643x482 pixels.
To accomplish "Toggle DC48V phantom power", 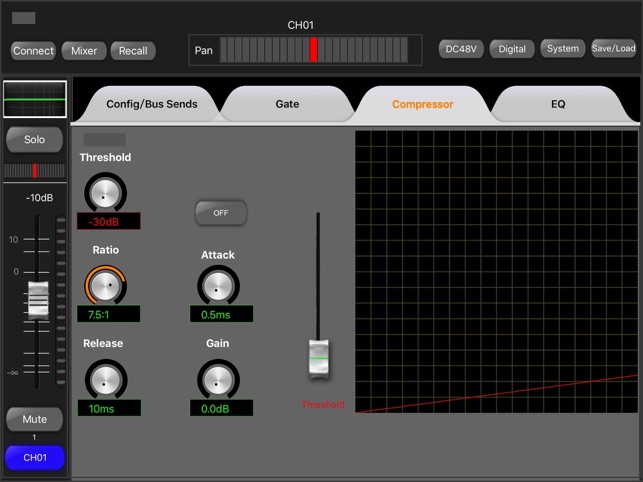I will [461, 49].
